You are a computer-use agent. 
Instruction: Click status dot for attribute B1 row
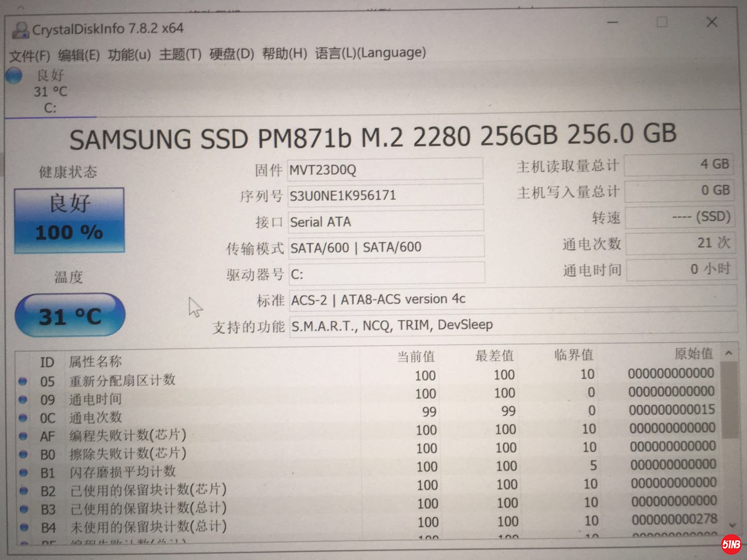[23, 472]
